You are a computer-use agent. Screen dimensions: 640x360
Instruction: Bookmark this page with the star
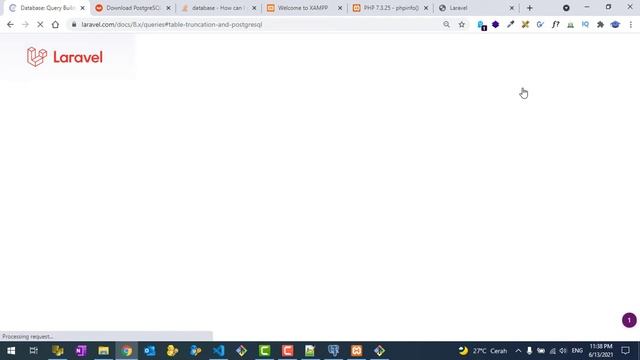point(462,24)
